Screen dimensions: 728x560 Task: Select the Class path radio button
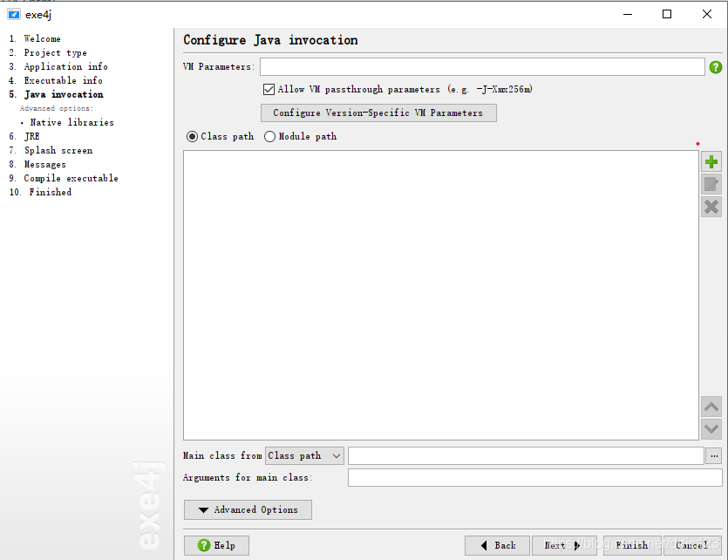(192, 137)
